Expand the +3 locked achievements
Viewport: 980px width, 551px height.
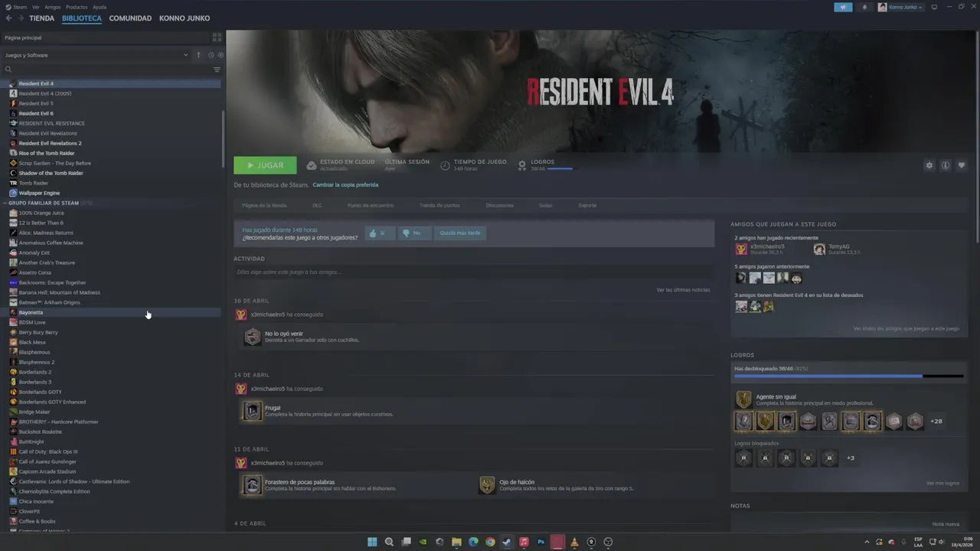(851, 458)
